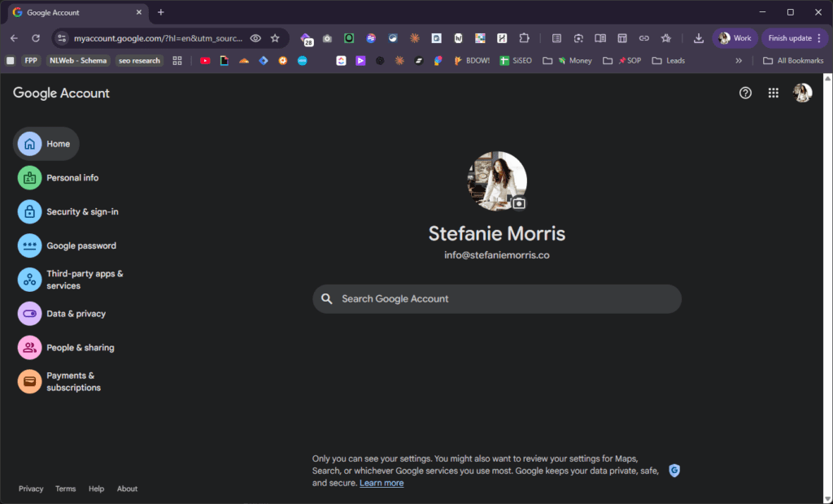833x504 pixels.
Task: Click the camera icon on profile photo
Action: [x=518, y=203]
